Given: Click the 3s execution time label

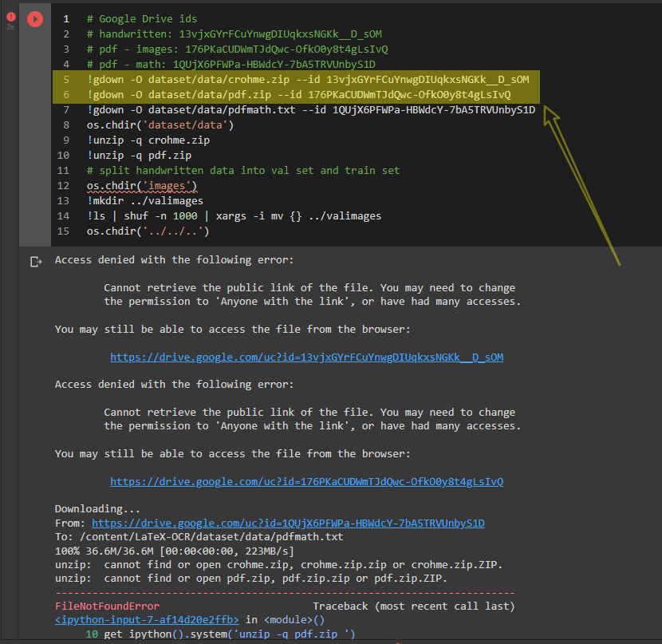Looking at the screenshot, I should tap(10, 26).
